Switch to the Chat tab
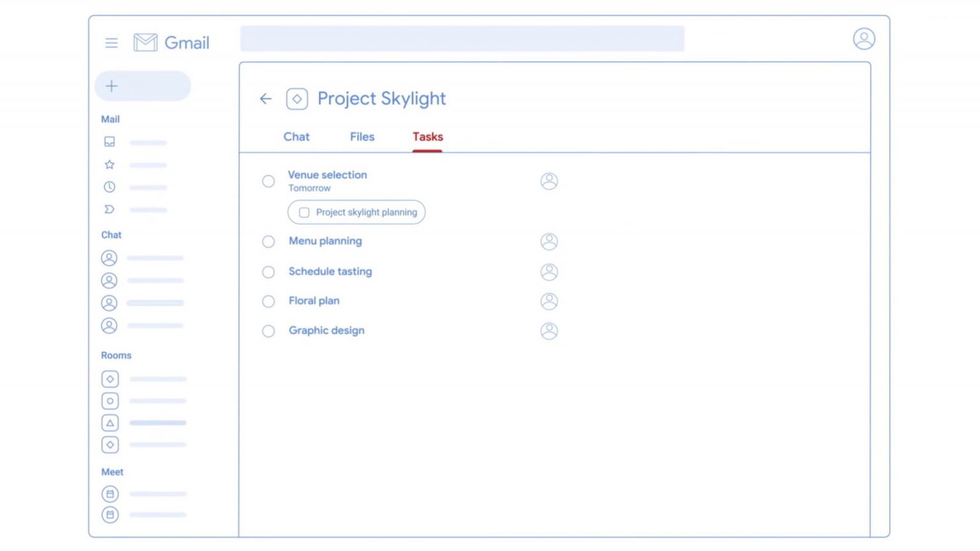The height and width of the screenshot is (551, 980). coord(297,137)
